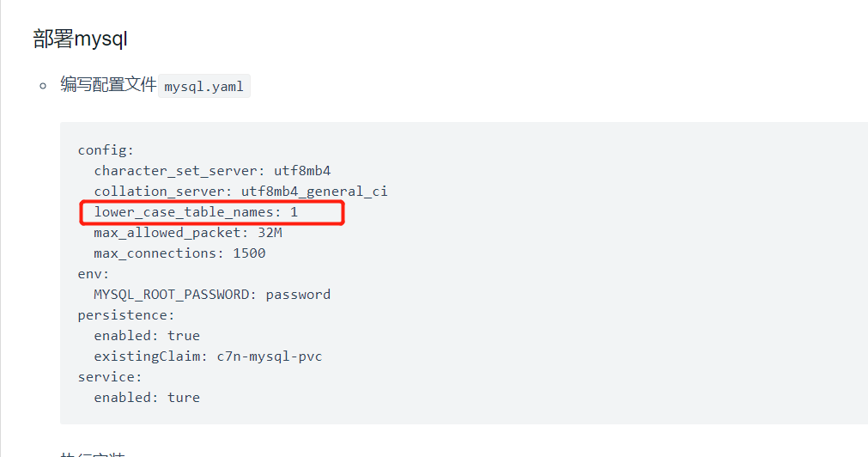Click the existingClaim: c7n-mysql-pvc line

(x=208, y=356)
